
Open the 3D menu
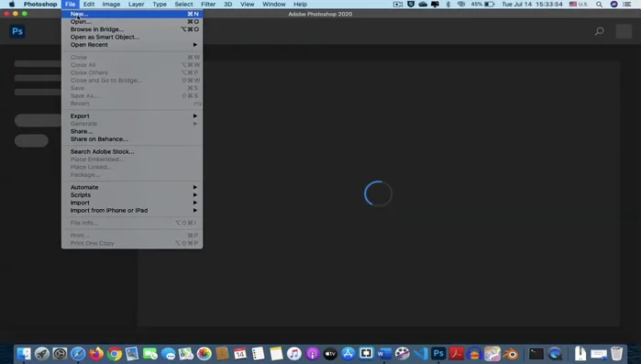(x=227, y=4)
